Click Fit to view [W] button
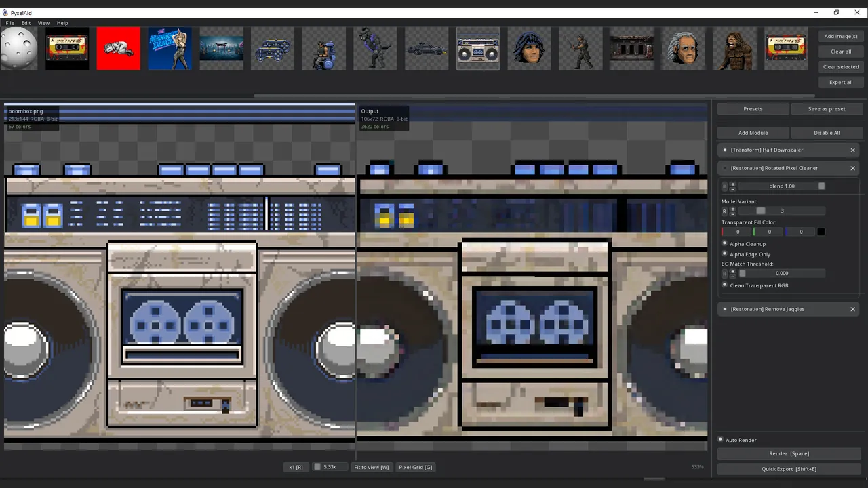Viewport: 868px width, 488px height. tap(371, 467)
